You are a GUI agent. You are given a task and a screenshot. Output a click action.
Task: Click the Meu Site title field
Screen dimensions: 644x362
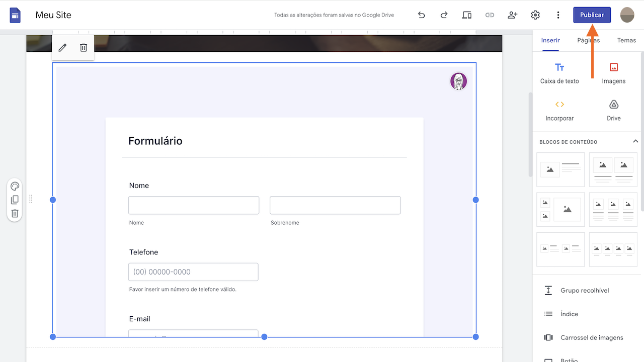tap(53, 15)
